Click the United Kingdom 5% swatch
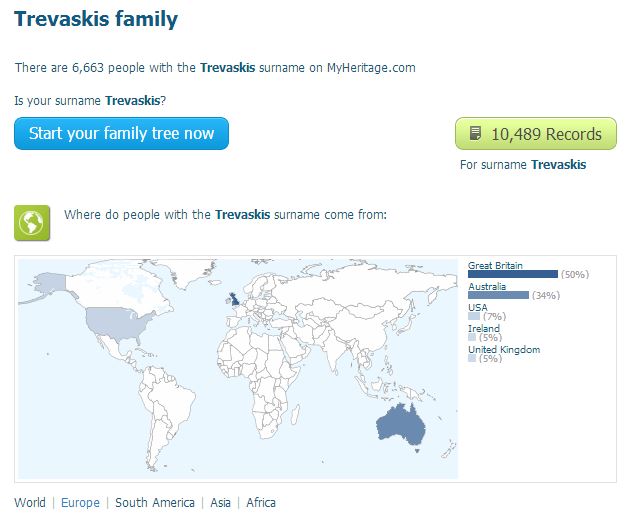 472,358
